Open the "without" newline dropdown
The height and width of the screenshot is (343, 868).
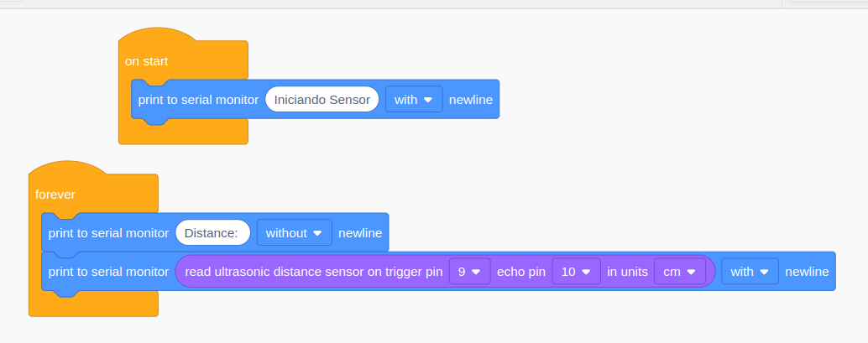(x=294, y=232)
